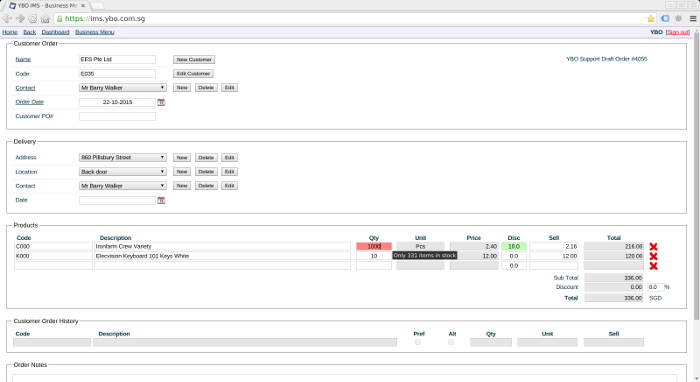Click the Order Notes text area

(x=344, y=378)
